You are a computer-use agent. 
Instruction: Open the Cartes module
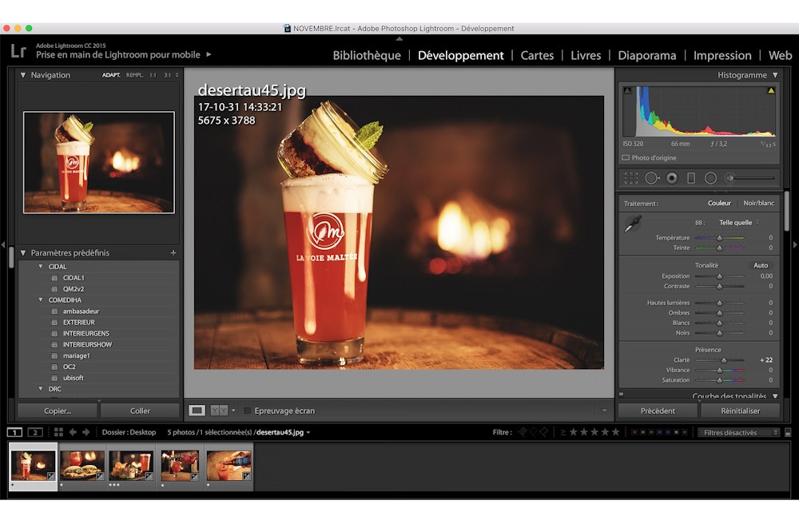click(537, 55)
